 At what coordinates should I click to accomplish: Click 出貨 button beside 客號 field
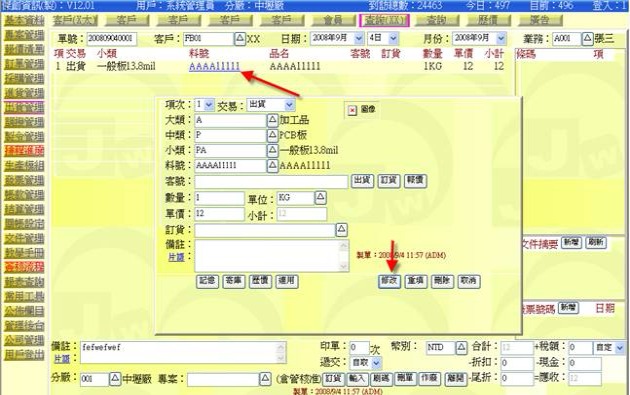point(362,181)
